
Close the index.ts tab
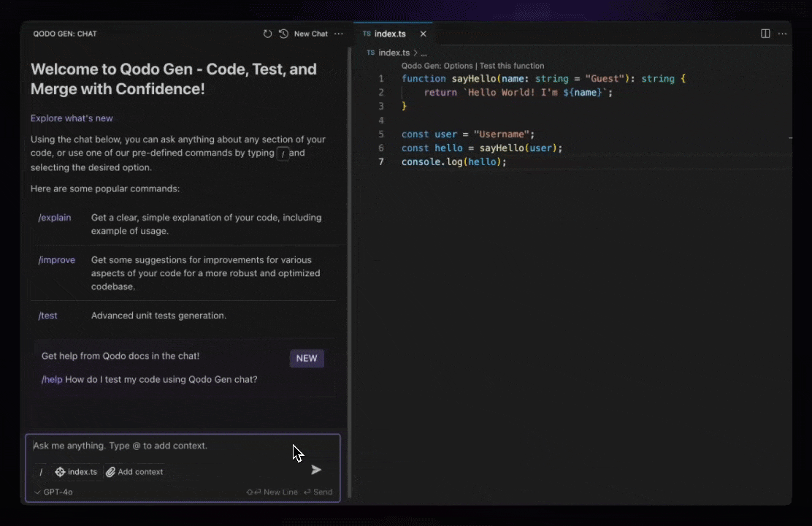[x=423, y=34]
